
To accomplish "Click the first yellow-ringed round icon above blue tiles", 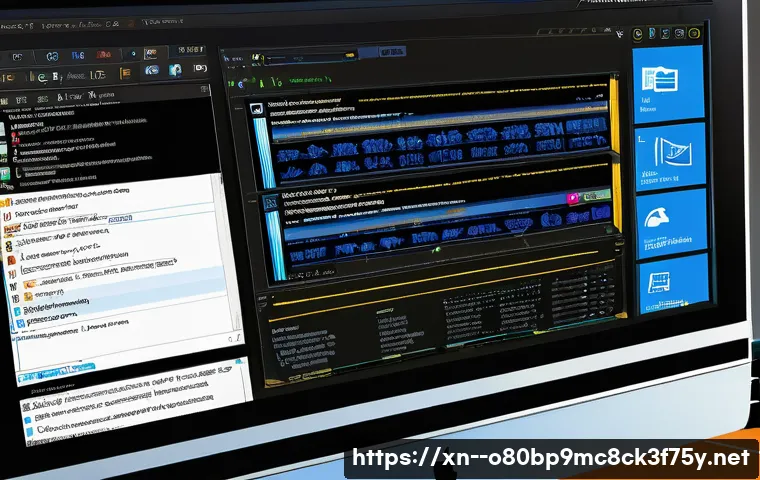I will click(x=638, y=34).
